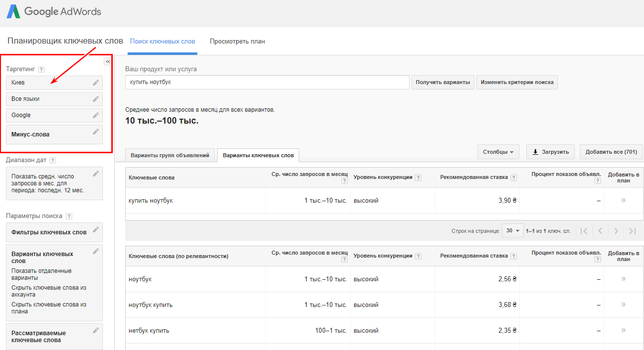Edit the Все языки language setting pencil
Image resolution: width=644 pixels, height=350 pixels.
(x=96, y=99)
